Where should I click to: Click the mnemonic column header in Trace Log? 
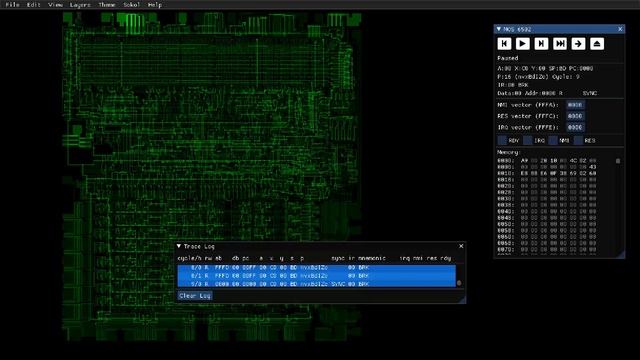(371, 258)
